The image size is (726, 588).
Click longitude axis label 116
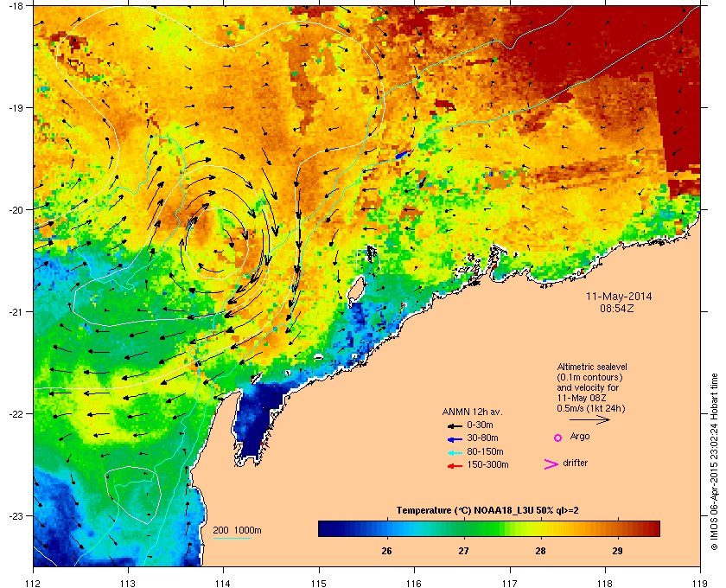pyautogui.click(x=414, y=584)
